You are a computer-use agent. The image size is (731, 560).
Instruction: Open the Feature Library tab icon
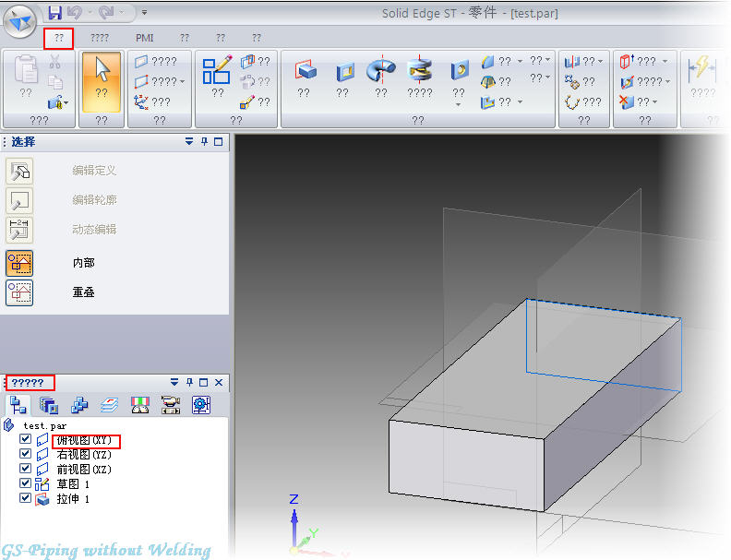[49, 405]
